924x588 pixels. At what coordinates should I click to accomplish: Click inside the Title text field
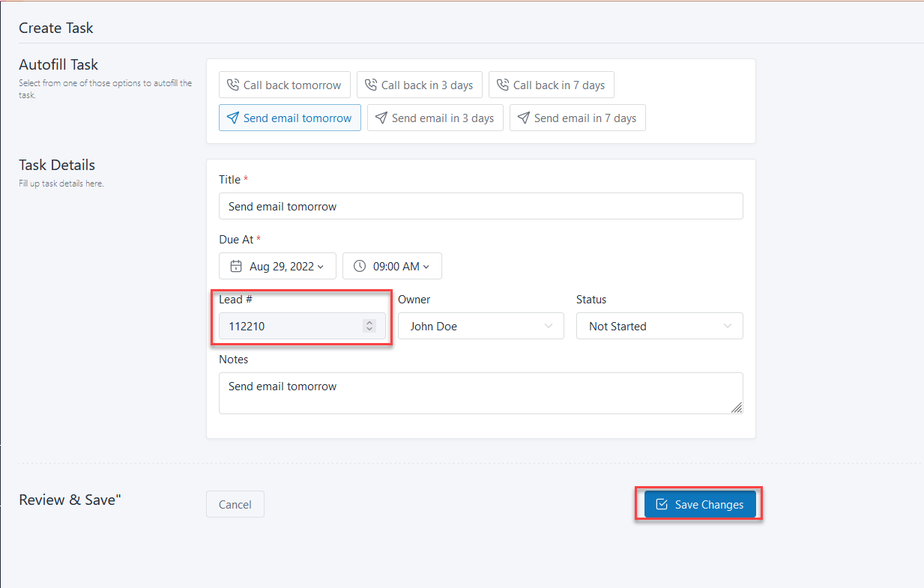(480, 206)
